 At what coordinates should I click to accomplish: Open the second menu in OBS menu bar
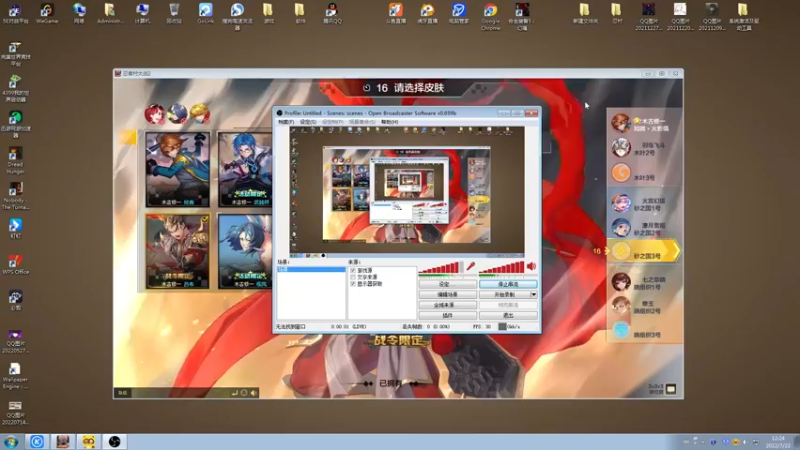(308, 122)
